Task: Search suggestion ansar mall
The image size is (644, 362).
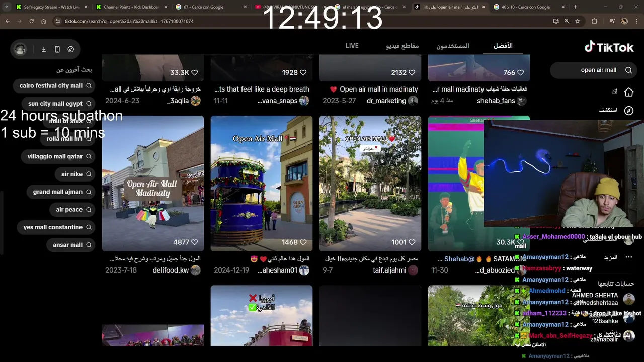Action: point(72,245)
